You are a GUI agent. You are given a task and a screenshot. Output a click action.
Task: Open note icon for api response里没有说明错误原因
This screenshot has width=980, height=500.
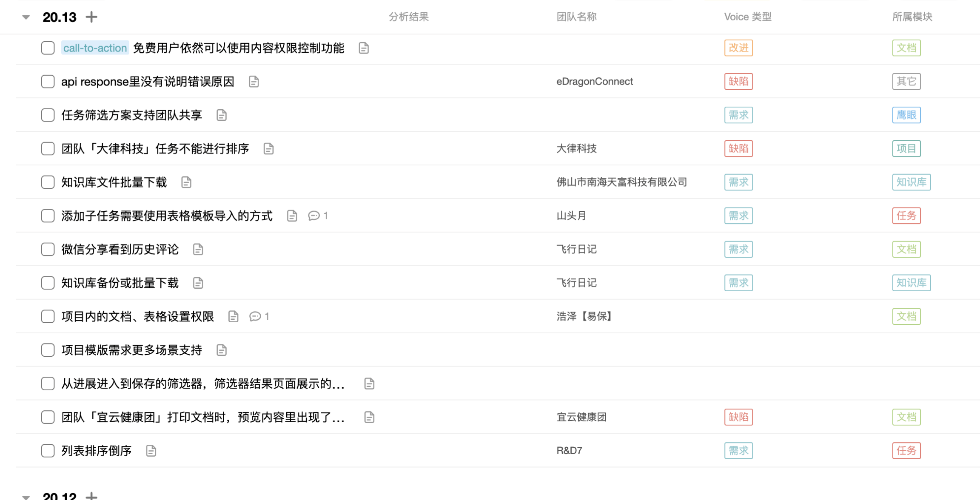click(x=254, y=82)
